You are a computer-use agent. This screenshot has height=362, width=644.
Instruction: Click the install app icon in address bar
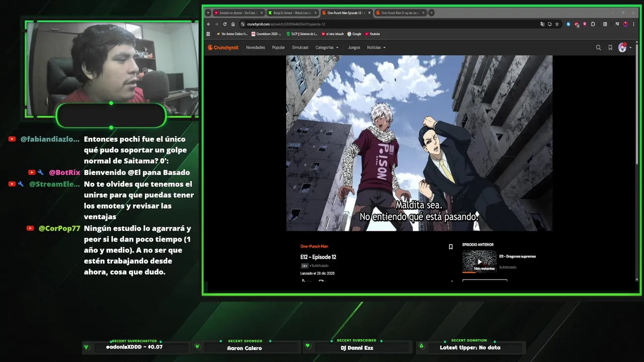[549, 24]
